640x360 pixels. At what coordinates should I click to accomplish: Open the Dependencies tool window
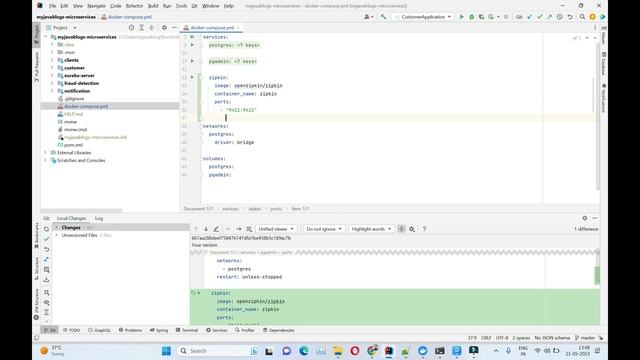(x=278, y=330)
